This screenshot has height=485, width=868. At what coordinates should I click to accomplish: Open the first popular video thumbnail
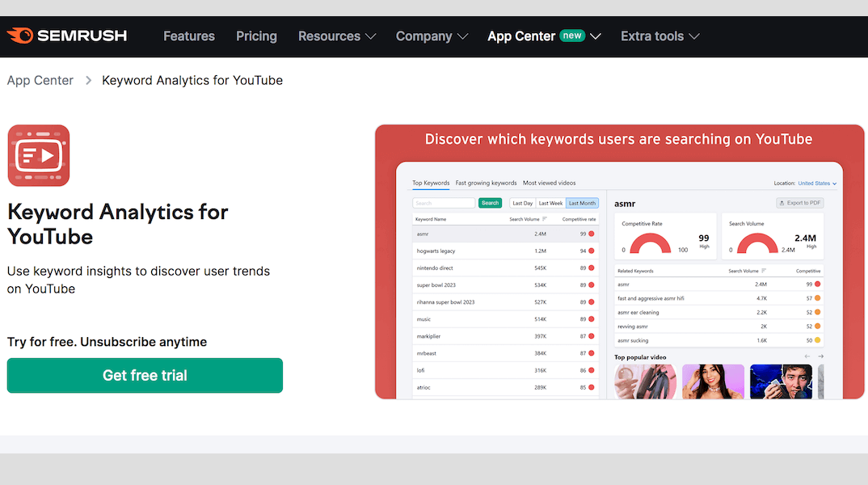pos(646,382)
